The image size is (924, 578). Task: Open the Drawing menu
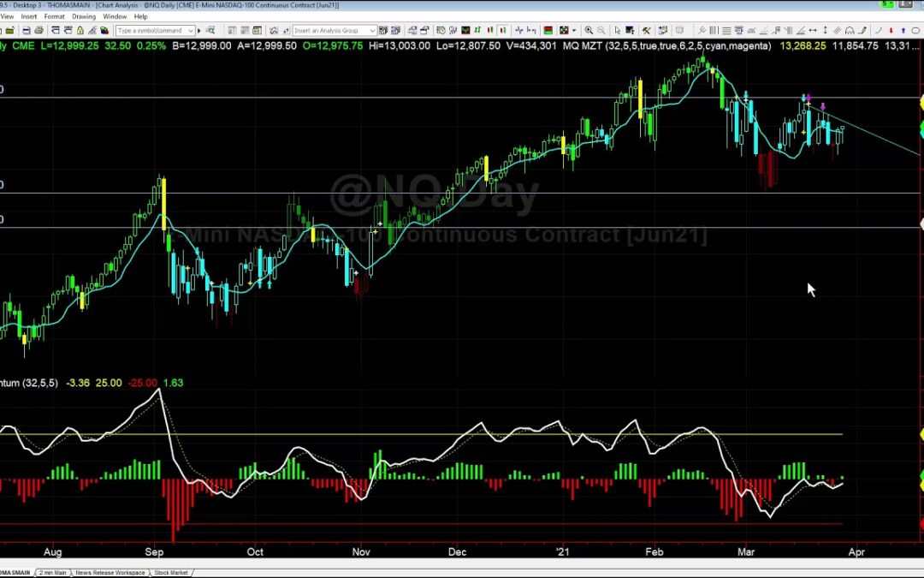click(x=84, y=16)
